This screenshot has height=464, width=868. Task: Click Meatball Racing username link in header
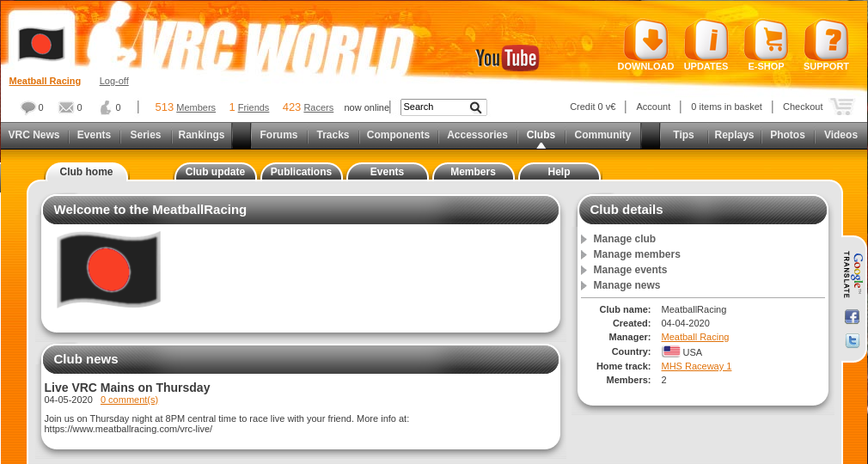tap(45, 81)
